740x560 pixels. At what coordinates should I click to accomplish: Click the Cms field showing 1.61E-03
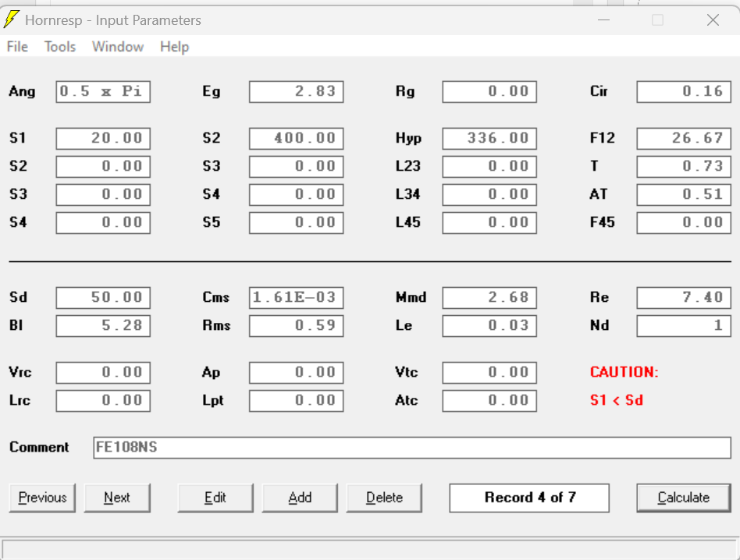tap(297, 298)
